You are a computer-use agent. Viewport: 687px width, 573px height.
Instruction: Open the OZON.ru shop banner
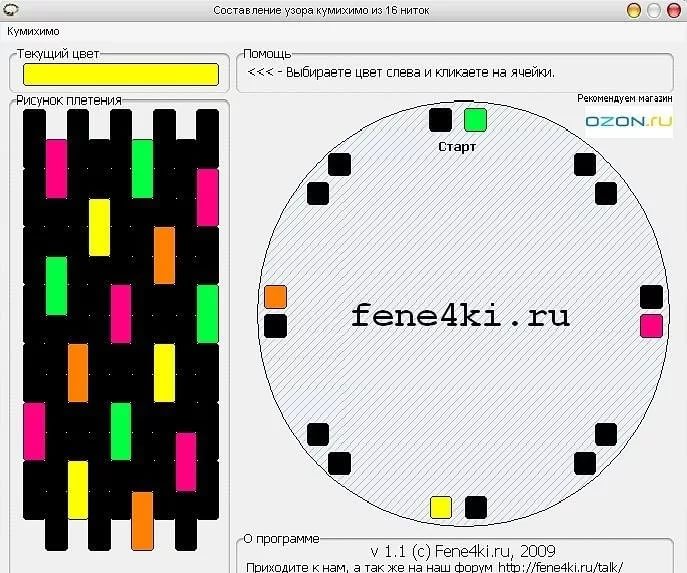click(629, 121)
